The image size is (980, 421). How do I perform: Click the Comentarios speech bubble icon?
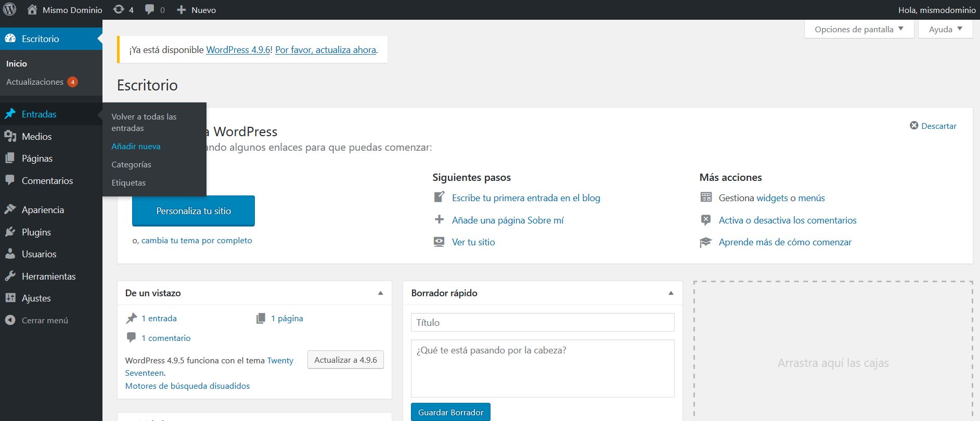(10, 180)
